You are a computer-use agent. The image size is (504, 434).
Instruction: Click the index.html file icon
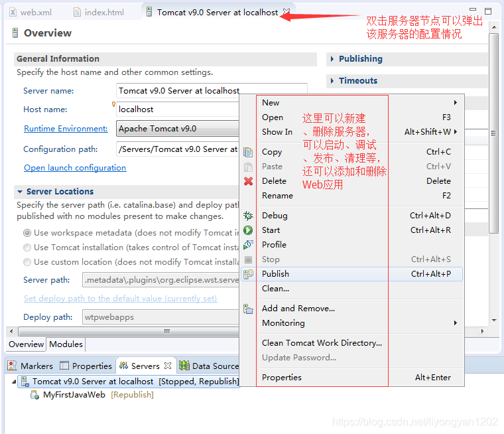pos(77,12)
